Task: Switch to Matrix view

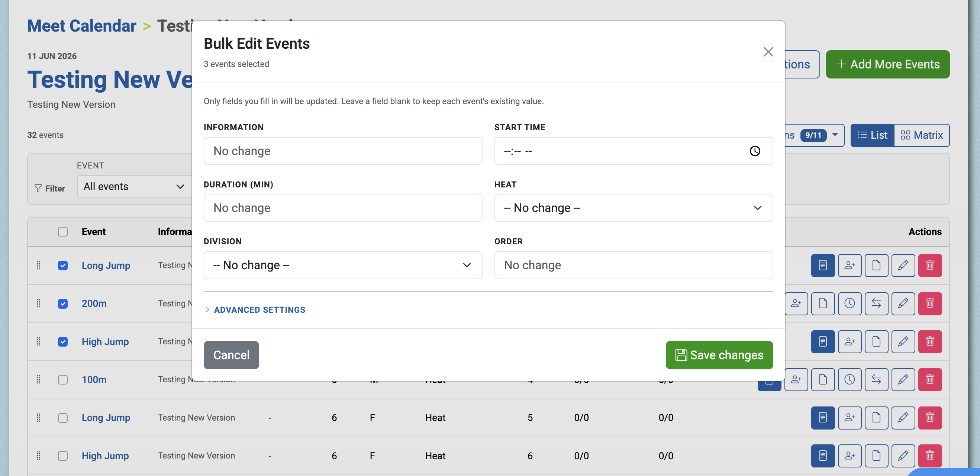Action: pyautogui.click(x=922, y=135)
